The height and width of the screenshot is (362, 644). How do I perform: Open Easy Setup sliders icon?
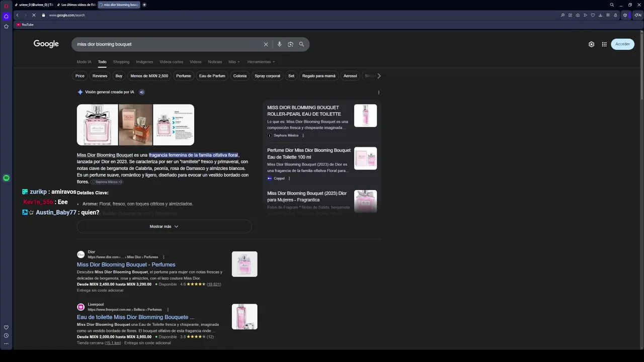tap(608, 15)
